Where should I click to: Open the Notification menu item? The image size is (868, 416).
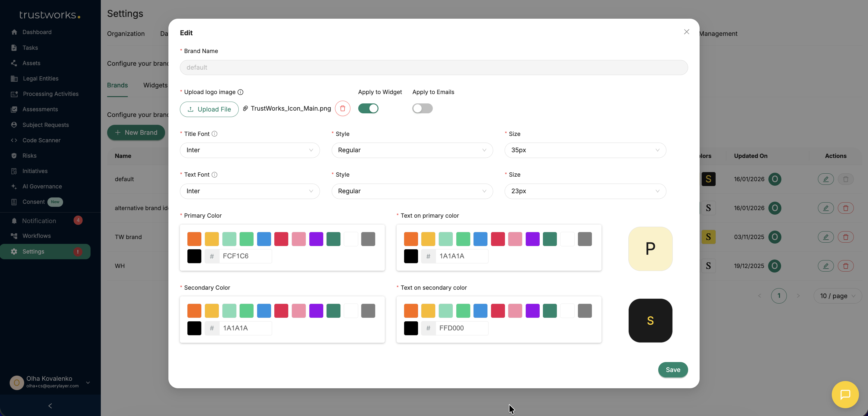(x=39, y=221)
